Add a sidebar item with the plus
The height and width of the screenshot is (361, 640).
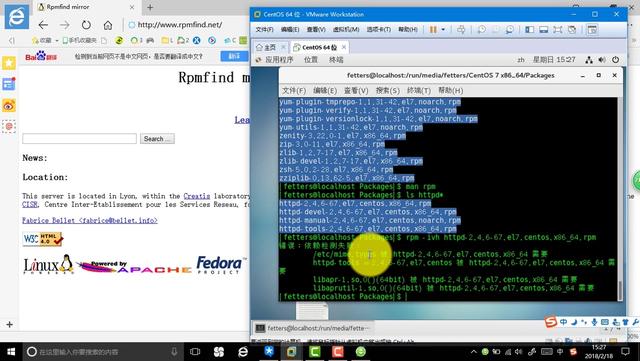tap(9, 324)
